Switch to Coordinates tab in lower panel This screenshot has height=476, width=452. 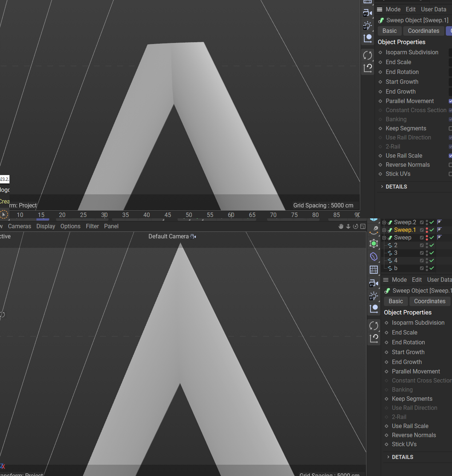point(430,301)
